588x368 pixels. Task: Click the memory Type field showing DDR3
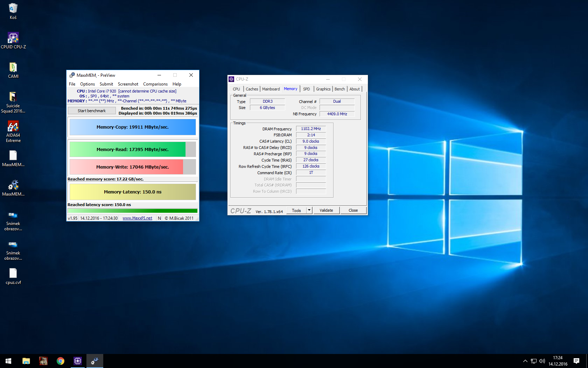(267, 101)
